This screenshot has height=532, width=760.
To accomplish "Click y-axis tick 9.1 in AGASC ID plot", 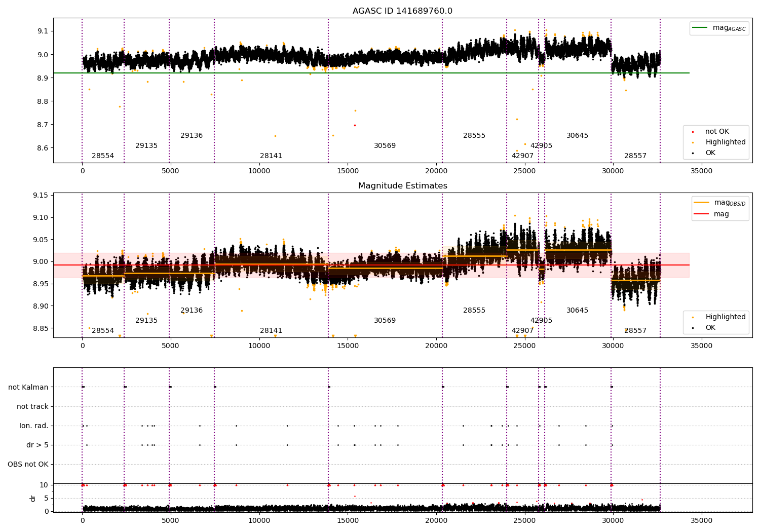I will click(x=43, y=31).
